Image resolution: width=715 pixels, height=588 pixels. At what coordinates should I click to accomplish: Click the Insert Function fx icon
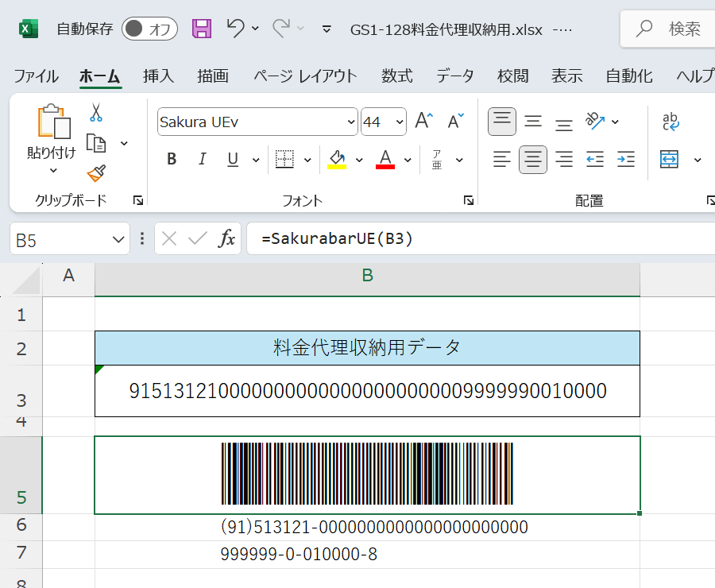pos(228,238)
